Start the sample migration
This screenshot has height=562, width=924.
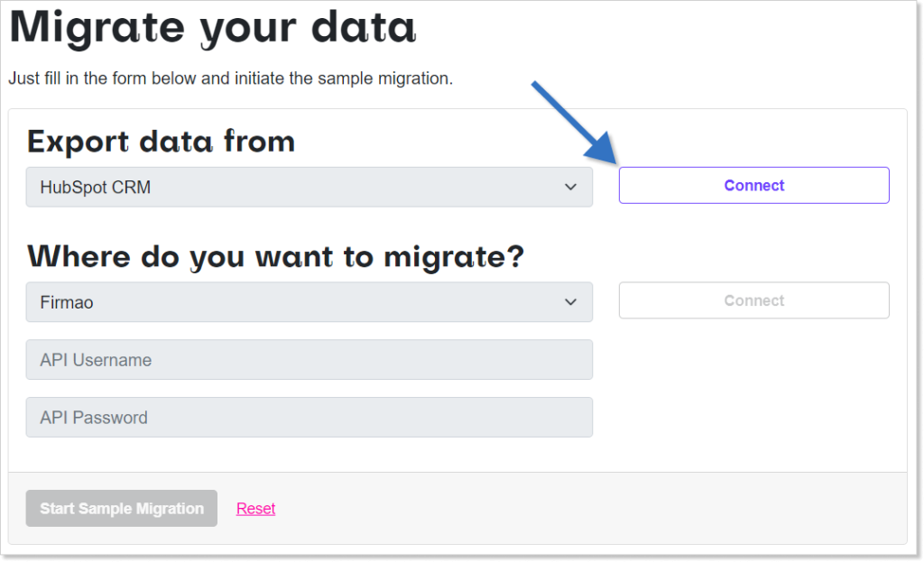coord(122,509)
